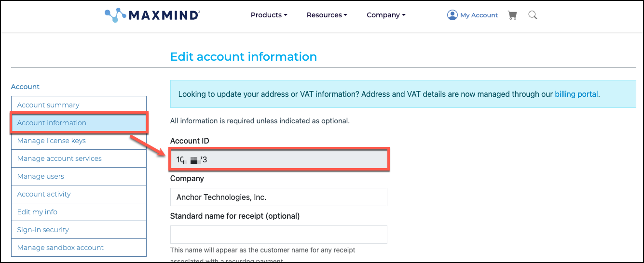View Account activity
Screen dimensions: 644x263
click(44, 194)
